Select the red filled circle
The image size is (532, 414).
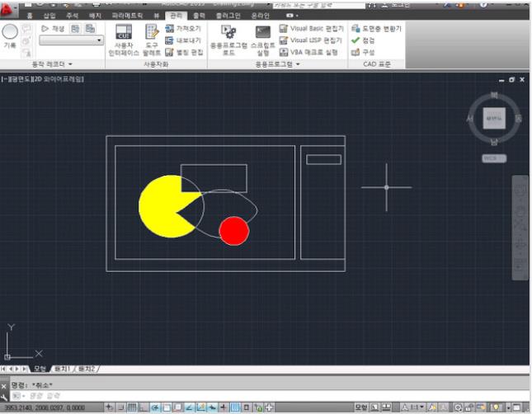[234, 231]
